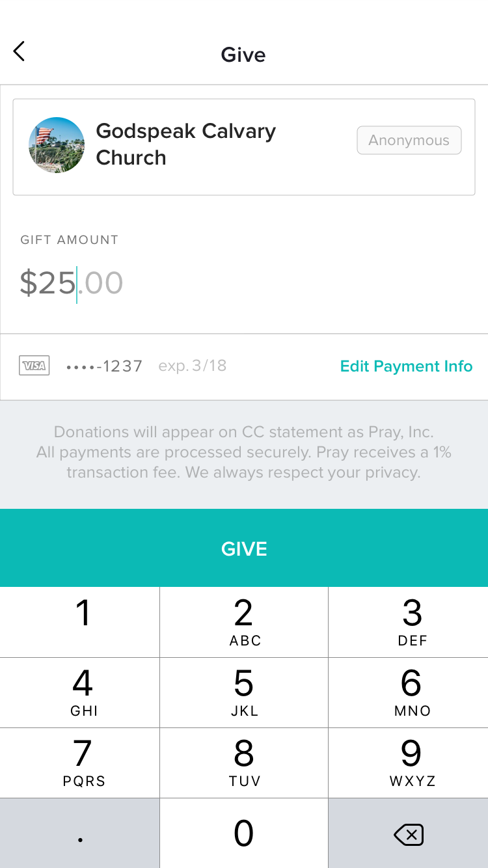Open Edit Payment Info
Screen dimensions: 488x868
tap(406, 366)
